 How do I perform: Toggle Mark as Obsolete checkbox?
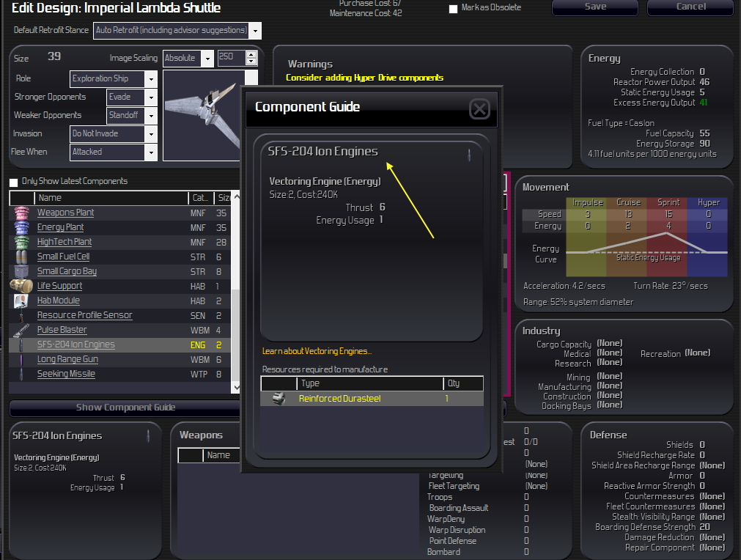point(453,9)
